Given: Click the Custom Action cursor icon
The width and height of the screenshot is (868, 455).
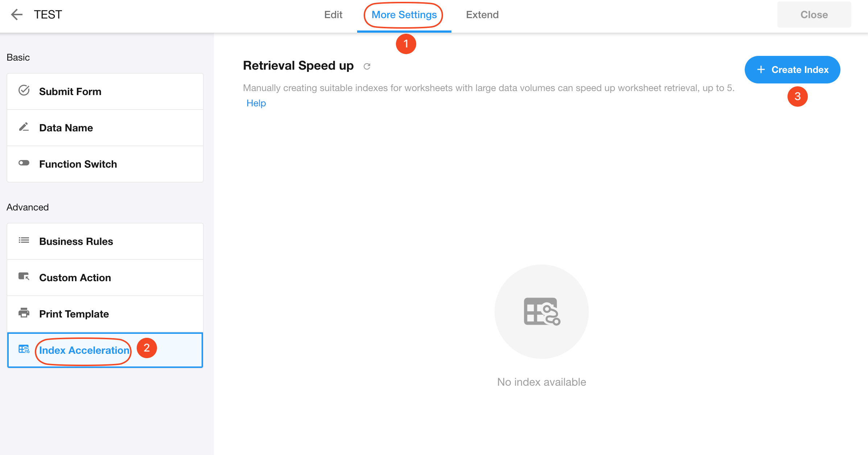Looking at the screenshot, I should click(24, 277).
